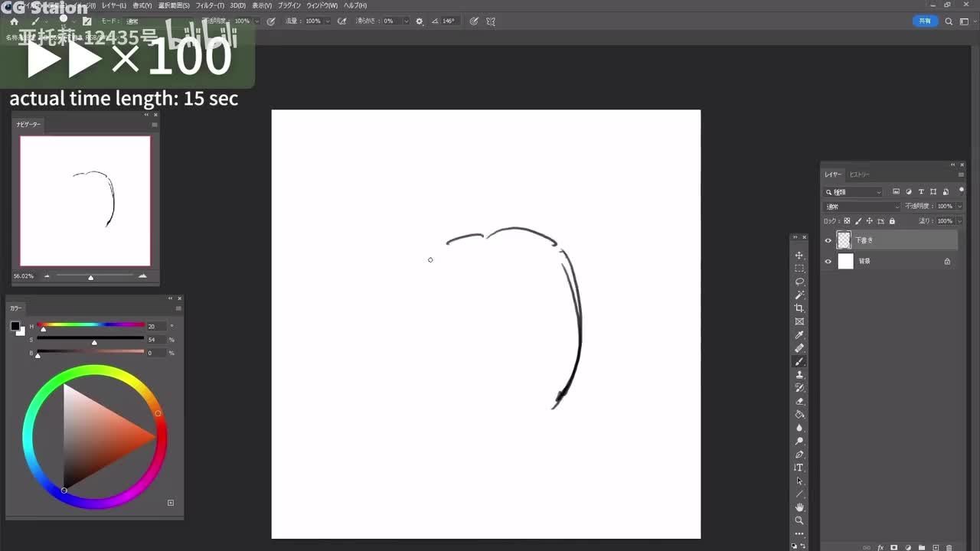The width and height of the screenshot is (980, 551).
Task: Open the extra tools ellipsis menu
Action: point(799,533)
